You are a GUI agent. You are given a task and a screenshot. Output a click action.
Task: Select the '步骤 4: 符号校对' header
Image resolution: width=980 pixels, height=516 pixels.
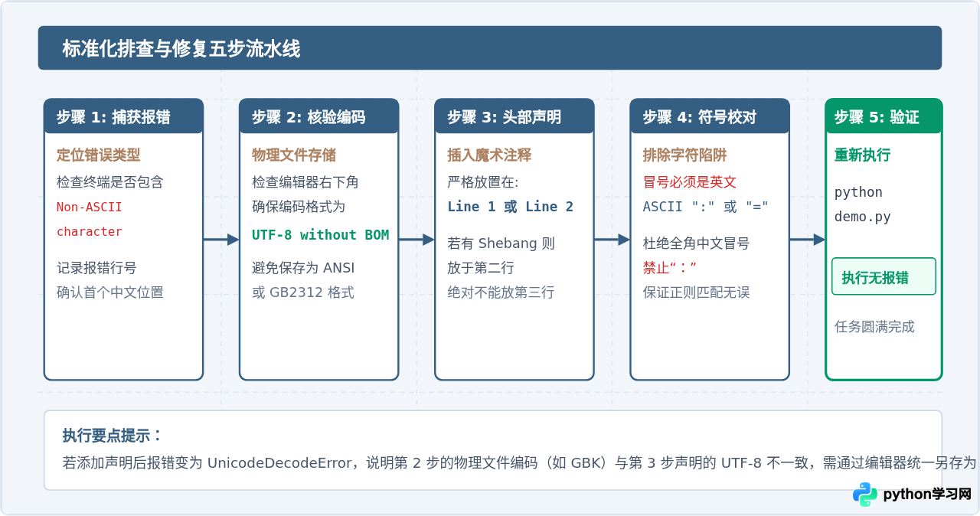[x=709, y=116]
